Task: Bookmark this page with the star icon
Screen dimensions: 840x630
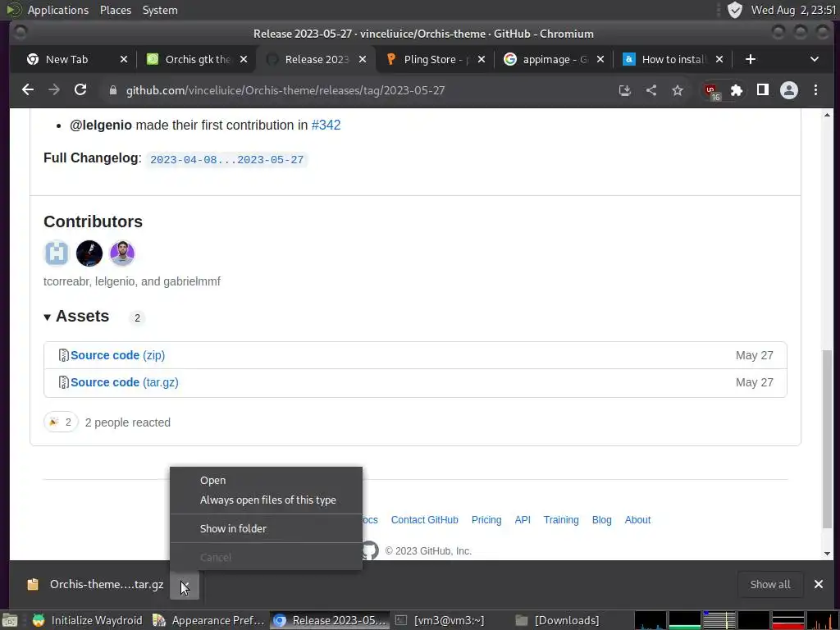Action: tap(678, 90)
